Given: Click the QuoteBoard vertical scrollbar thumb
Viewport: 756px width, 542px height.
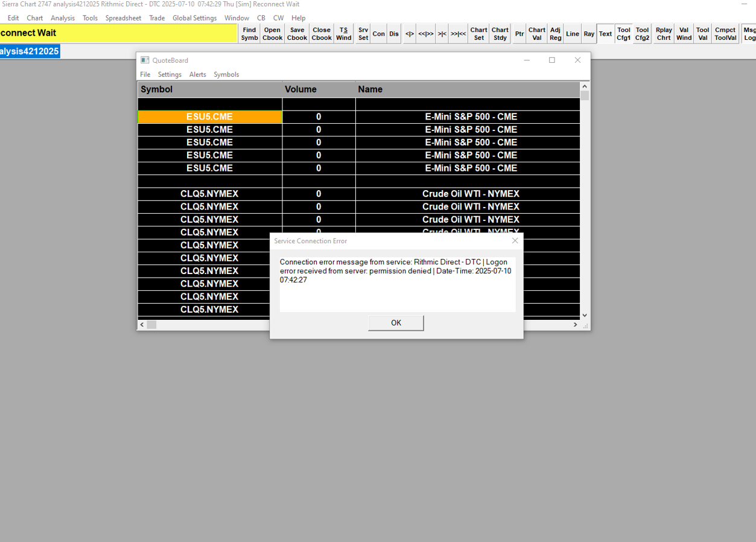Looking at the screenshot, I should tap(585, 95).
